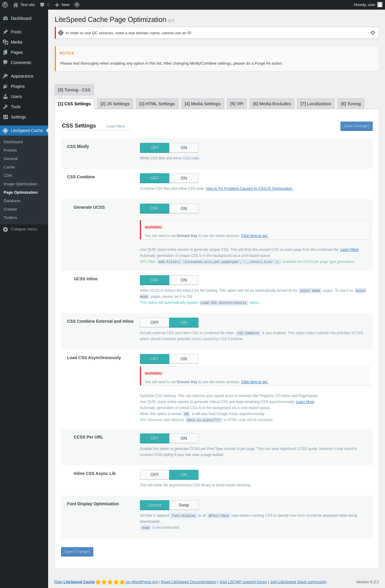
Task: Turn CSS Combine ON
Action: 184,178
